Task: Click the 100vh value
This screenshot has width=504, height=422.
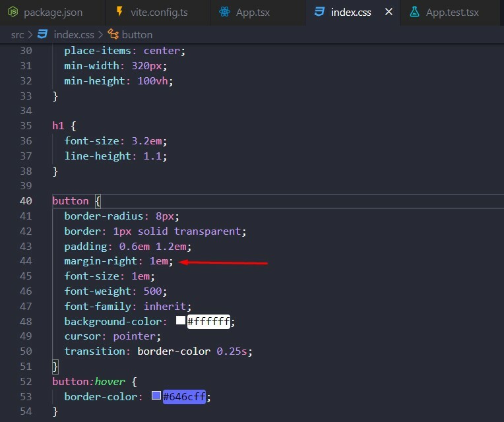Action: click(x=152, y=81)
